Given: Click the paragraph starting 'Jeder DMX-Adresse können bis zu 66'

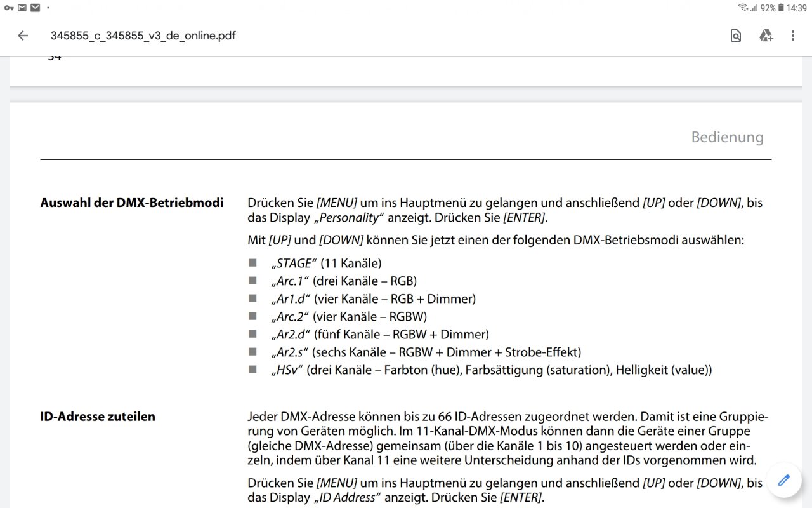Looking at the screenshot, I should click(508, 438).
